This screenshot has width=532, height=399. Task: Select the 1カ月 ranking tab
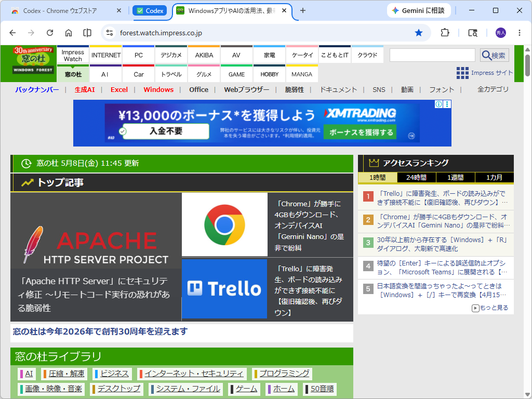click(x=495, y=178)
